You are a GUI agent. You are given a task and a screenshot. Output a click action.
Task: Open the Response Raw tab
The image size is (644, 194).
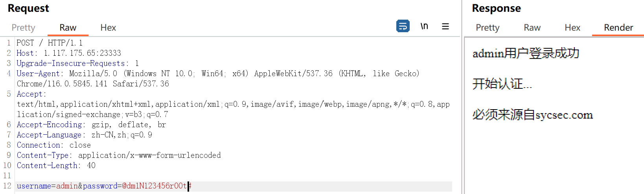pyautogui.click(x=532, y=27)
